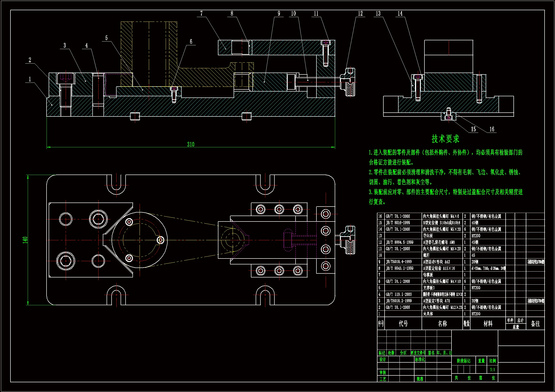Select the JB/T 8016-1999 code cell

coord(398,223)
